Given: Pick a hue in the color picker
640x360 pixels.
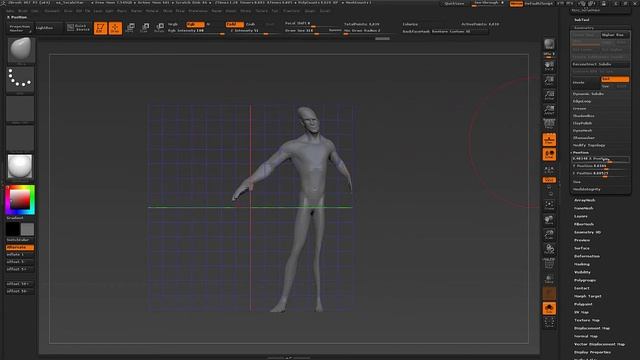Looking at the screenshot, I should [x=20, y=200].
